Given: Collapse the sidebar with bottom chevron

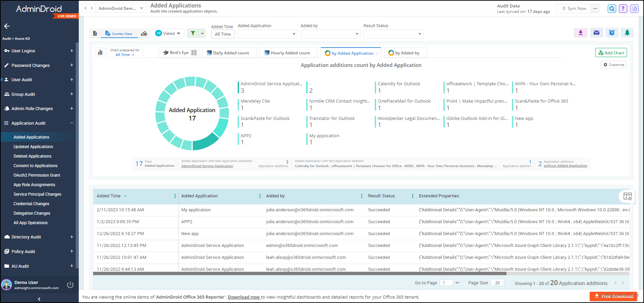Looking at the screenshot, I should [39, 299].
